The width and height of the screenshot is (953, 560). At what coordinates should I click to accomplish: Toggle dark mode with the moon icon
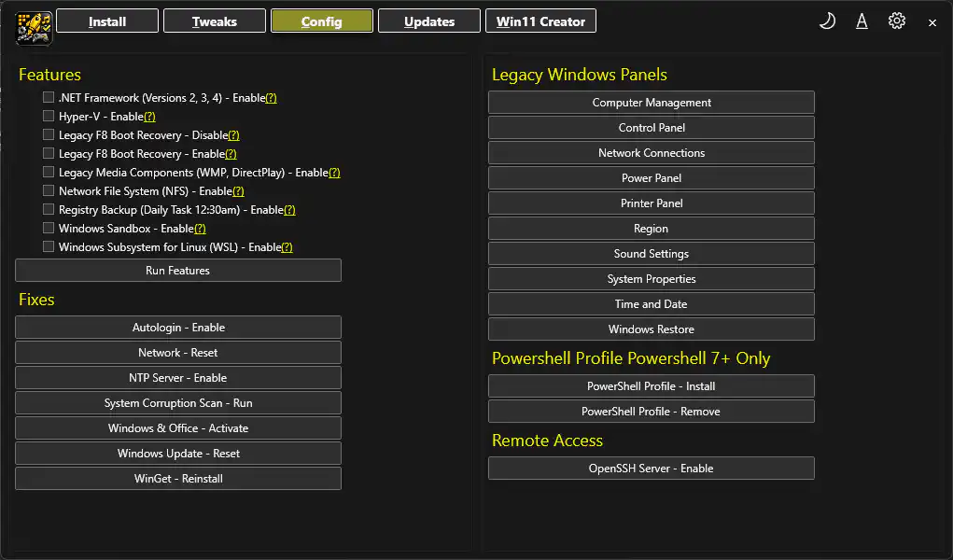click(827, 21)
